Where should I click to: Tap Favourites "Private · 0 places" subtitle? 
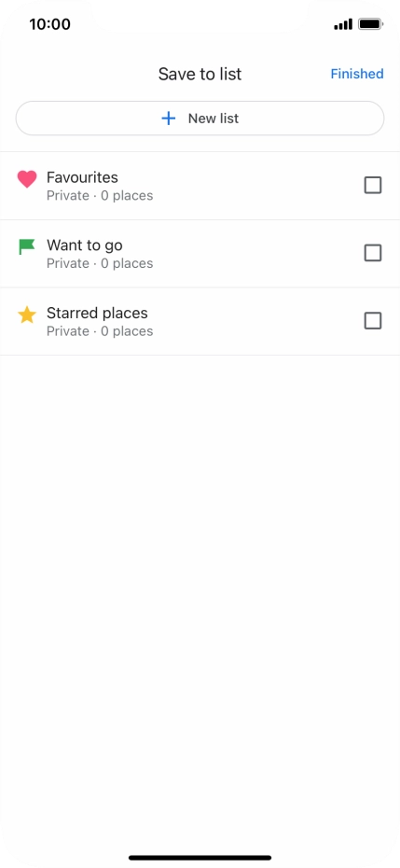tap(100, 195)
